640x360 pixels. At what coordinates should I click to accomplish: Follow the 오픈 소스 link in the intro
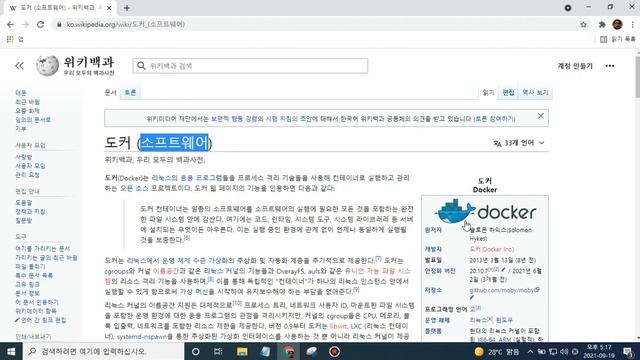pyautogui.click(x=134, y=188)
